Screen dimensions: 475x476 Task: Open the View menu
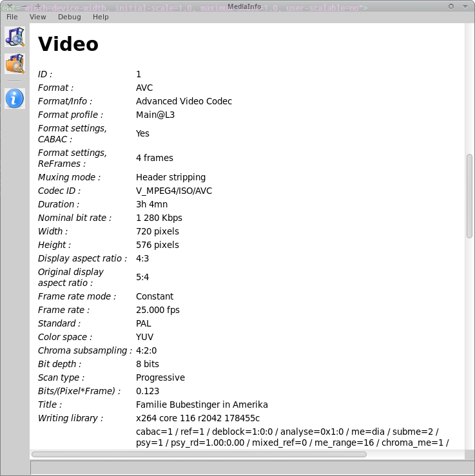point(38,17)
